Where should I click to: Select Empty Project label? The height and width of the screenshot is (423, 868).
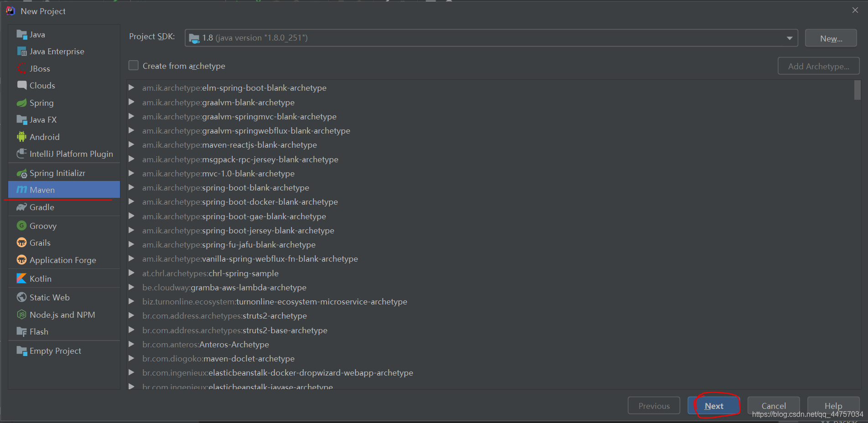(x=55, y=351)
